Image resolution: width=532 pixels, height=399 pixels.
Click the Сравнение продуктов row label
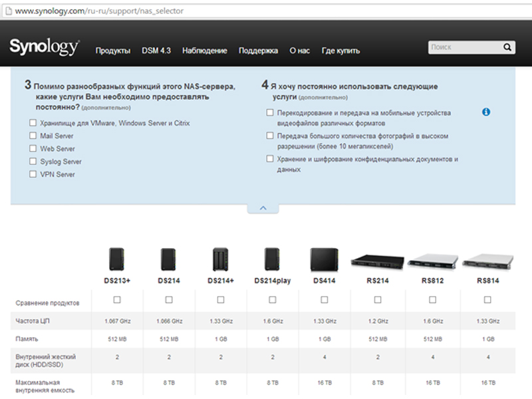point(47,303)
